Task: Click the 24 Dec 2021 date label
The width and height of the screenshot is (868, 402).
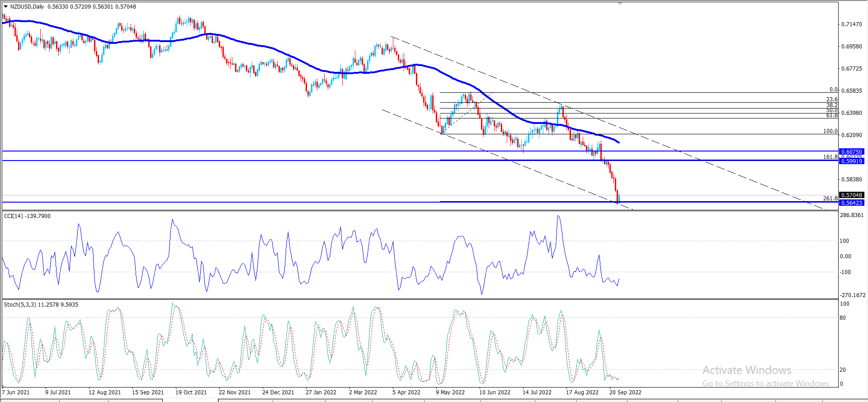Action: coord(278,393)
